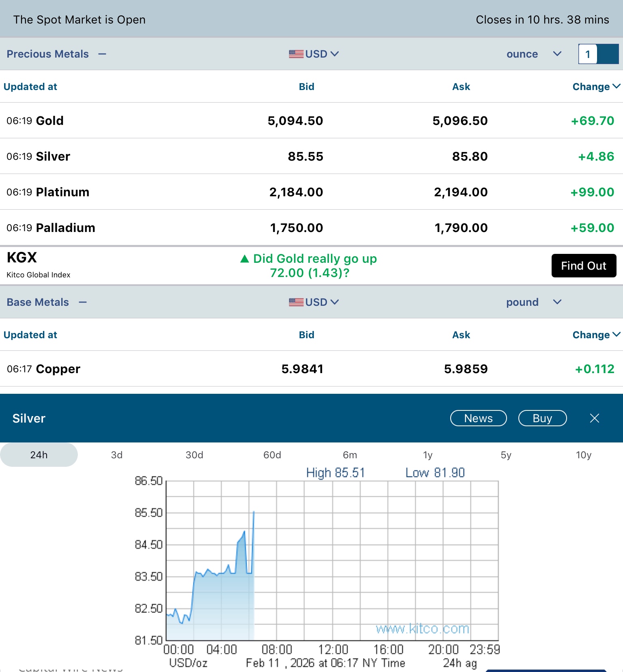Open the KGX Kitco Global Index
Screen dimensions: 623x672
click(x=38, y=264)
